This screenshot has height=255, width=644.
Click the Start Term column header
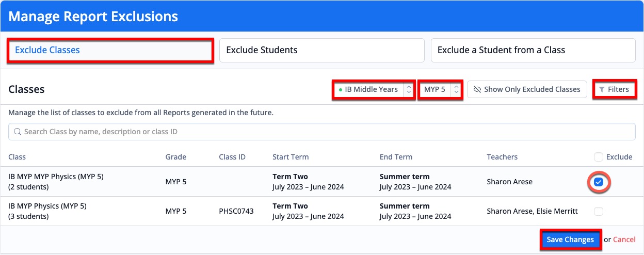(x=291, y=157)
